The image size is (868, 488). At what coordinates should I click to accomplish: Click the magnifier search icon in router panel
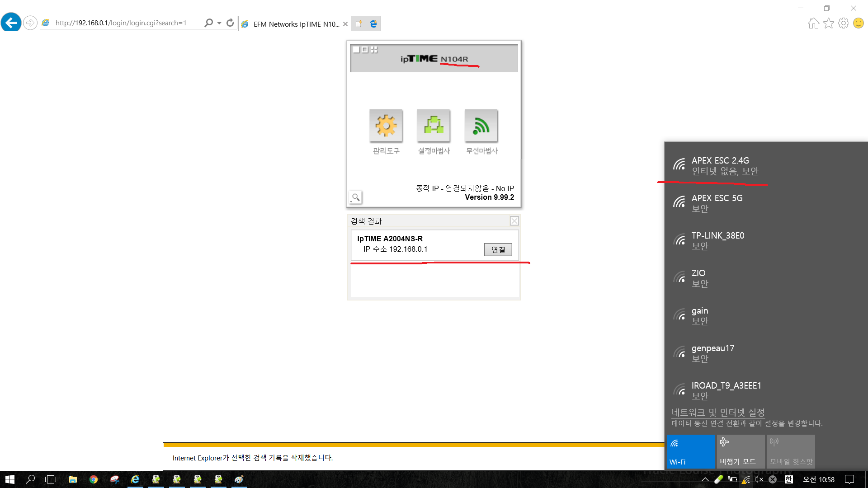pos(356,197)
